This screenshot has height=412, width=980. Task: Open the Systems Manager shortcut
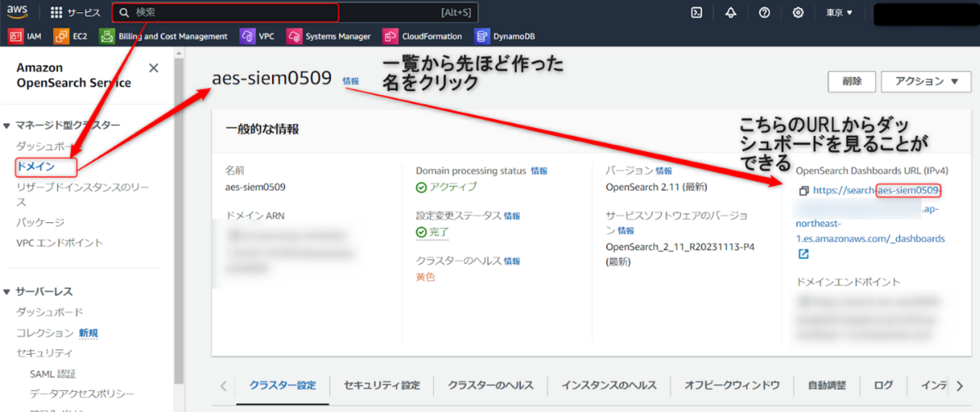328,36
